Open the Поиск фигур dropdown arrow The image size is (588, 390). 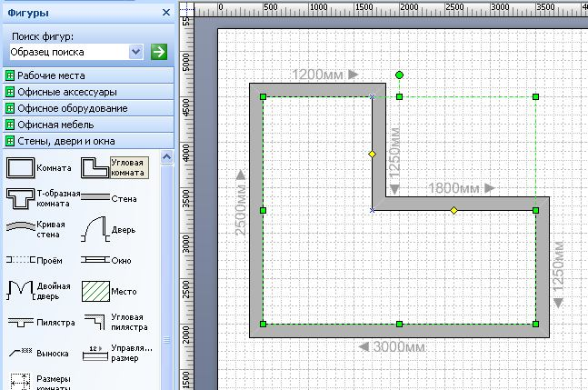[136, 52]
